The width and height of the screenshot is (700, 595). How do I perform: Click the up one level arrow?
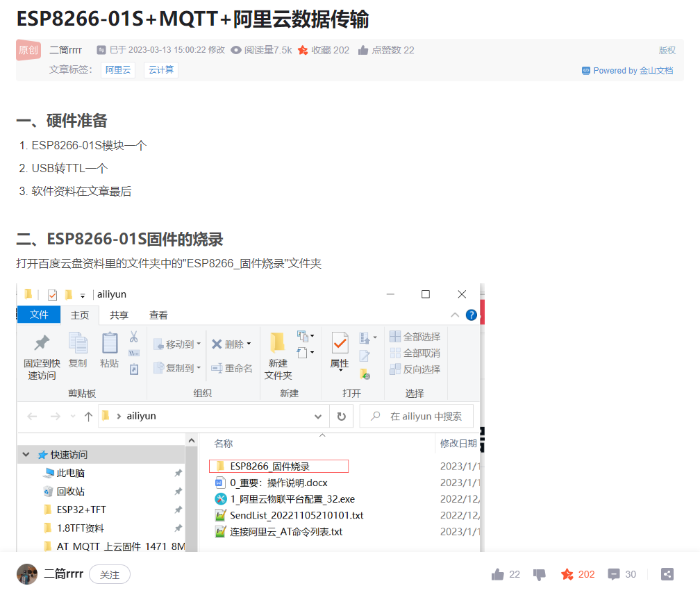point(88,417)
